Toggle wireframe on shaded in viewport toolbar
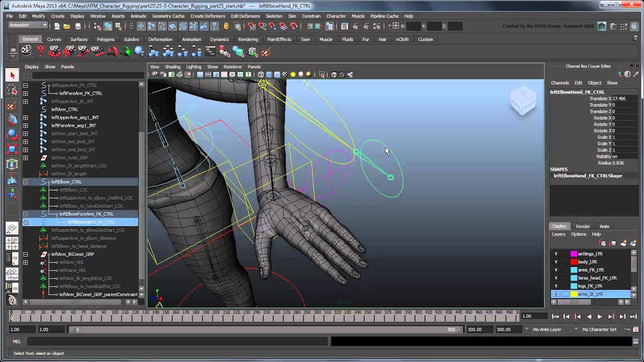Viewport: 644px width, 362px height. coord(277,74)
